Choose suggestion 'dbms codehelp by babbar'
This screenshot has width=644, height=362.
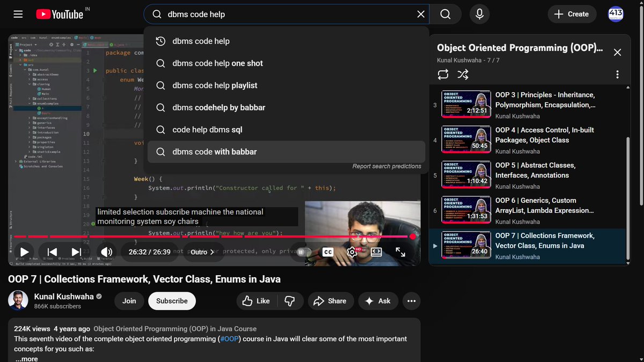[287, 107]
